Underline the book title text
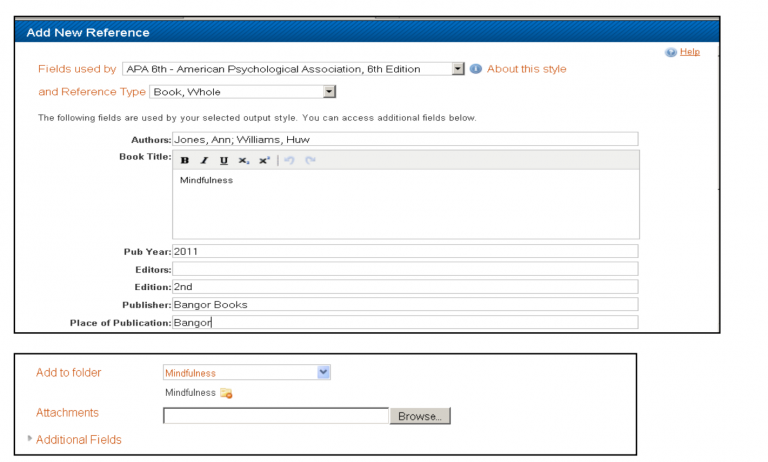768x462 pixels. pyautogui.click(x=224, y=160)
